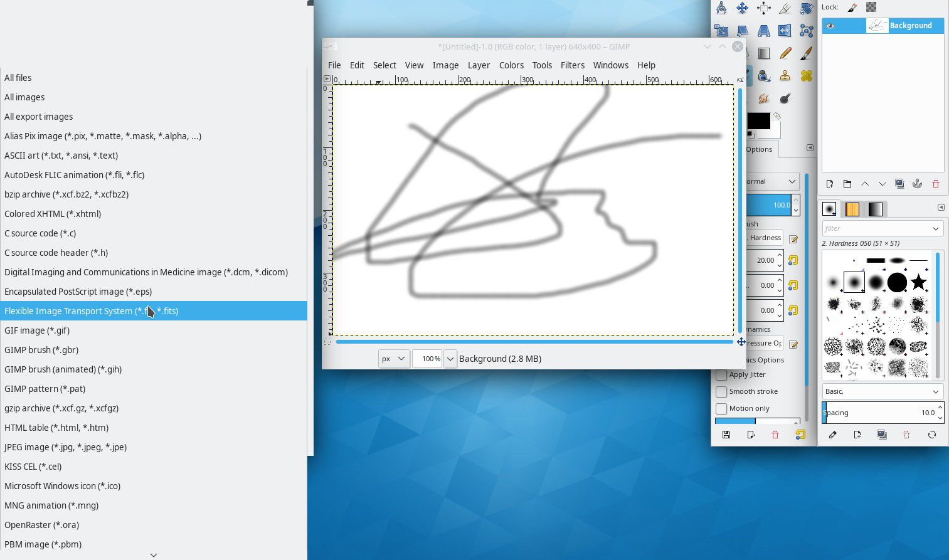The height and width of the screenshot is (560, 949).
Task: Expand more file types with bottom arrow
Action: [154, 555]
